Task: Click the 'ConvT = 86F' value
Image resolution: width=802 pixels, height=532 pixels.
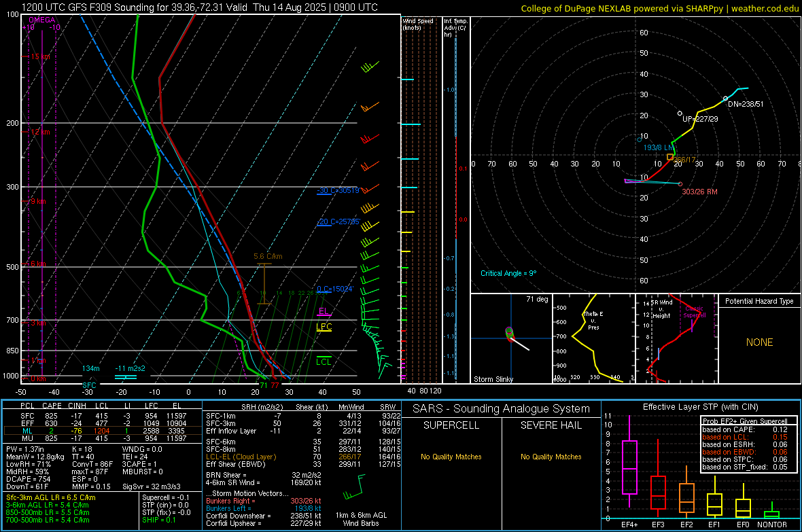Action: [92, 464]
